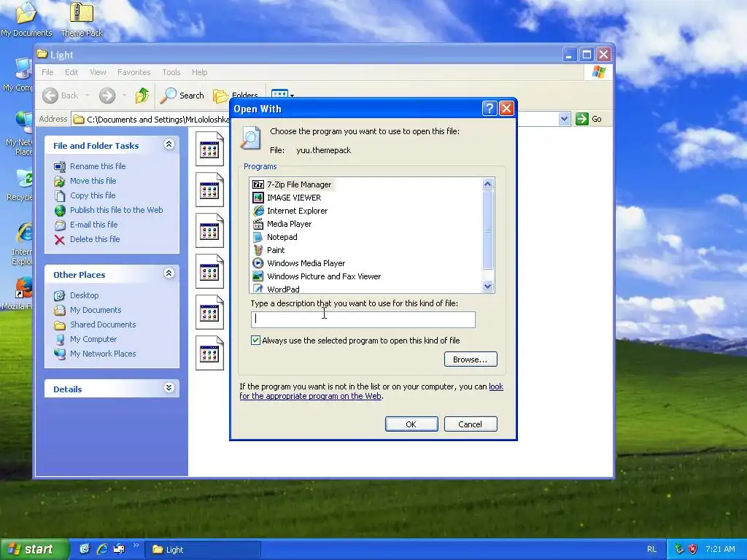Click Show Desktop quick launch icon
Image resolution: width=747 pixels, height=560 pixels.
85,549
